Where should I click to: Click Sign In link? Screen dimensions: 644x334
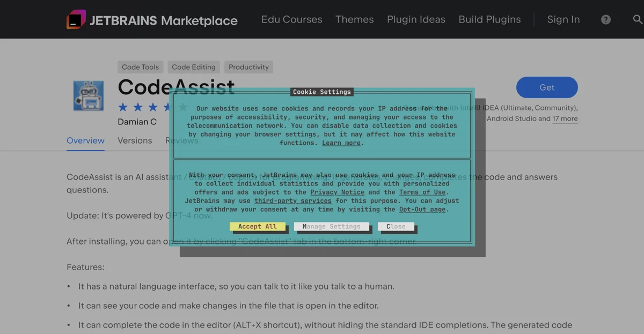pos(563,19)
